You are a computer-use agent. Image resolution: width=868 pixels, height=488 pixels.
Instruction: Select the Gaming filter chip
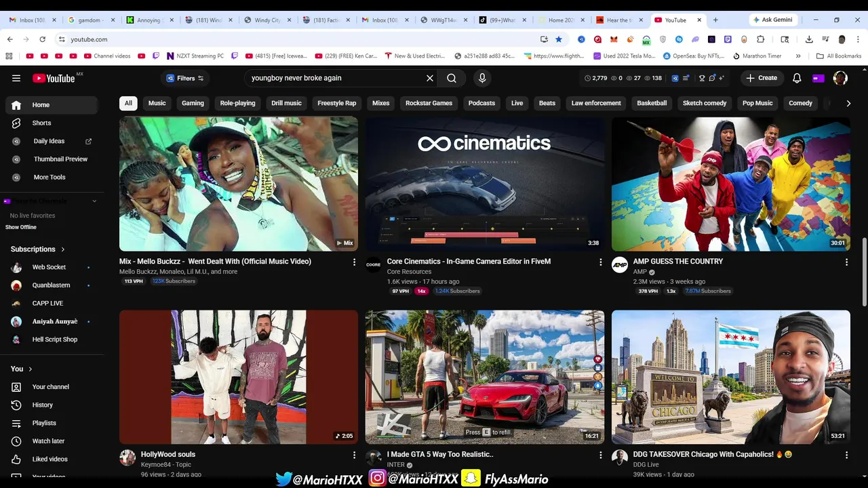(x=193, y=103)
